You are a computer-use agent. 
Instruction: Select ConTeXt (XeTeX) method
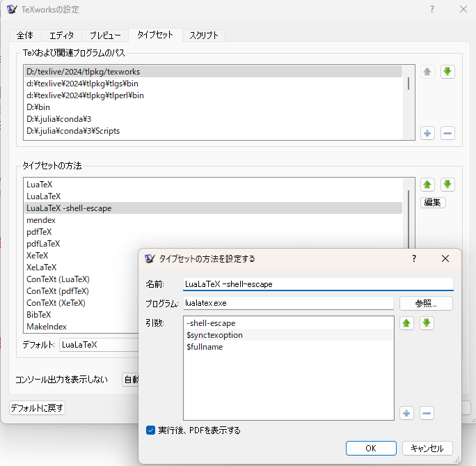click(x=81, y=303)
